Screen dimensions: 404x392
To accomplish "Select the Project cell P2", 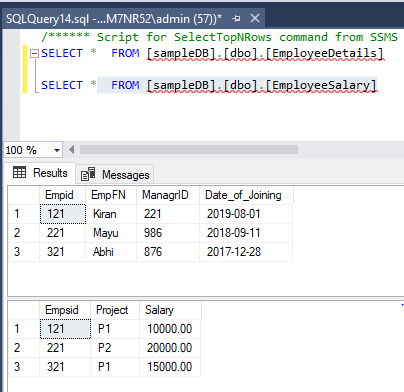I will coord(115,348).
